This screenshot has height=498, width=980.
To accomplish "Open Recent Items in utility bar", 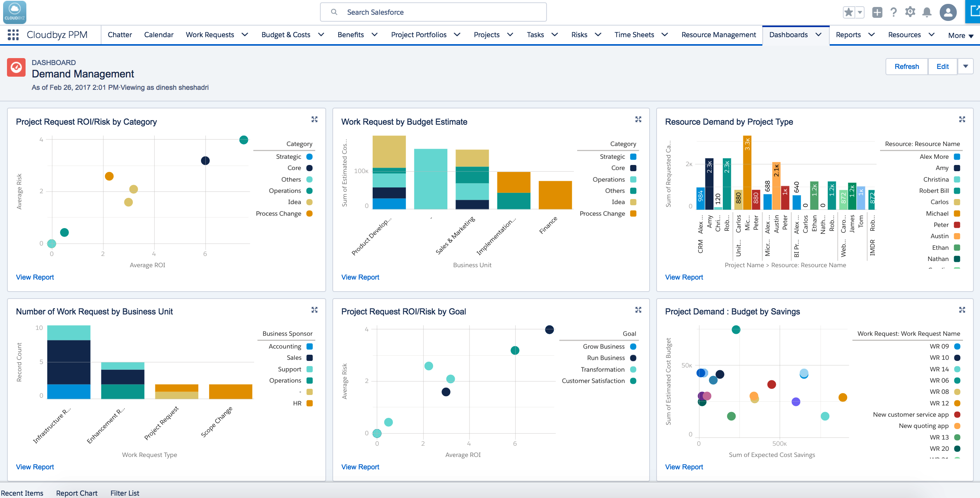I will [x=22, y=493].
